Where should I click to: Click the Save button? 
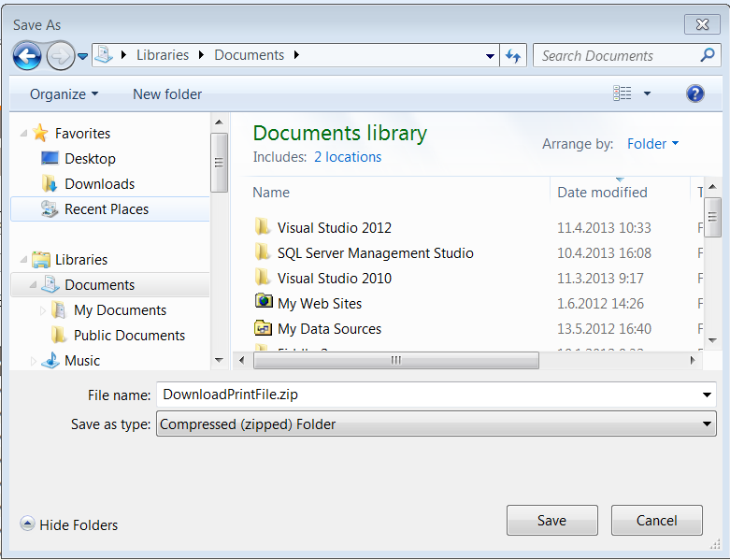click(552, 521)
